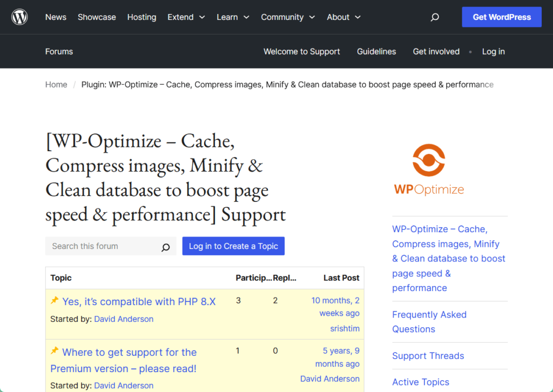The height and width of the screenshot is (392, 553).
Task: Open the Get involved link
Action: (x=436, y=51)
